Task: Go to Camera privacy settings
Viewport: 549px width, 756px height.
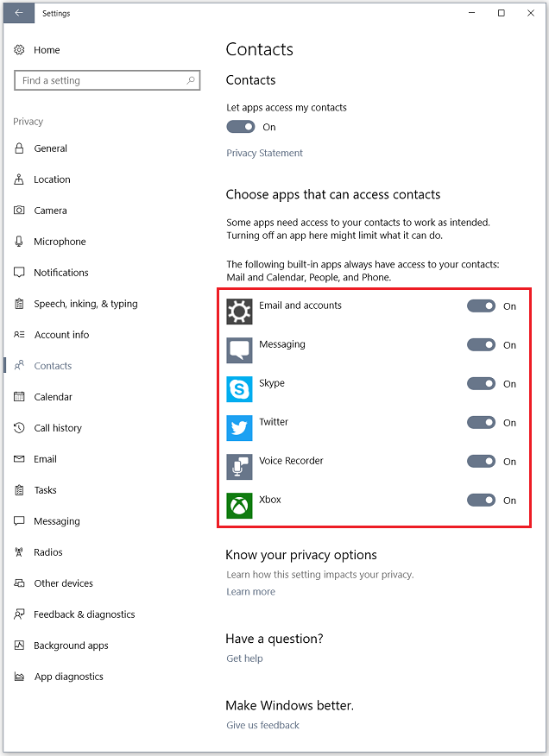Action: 50,211
